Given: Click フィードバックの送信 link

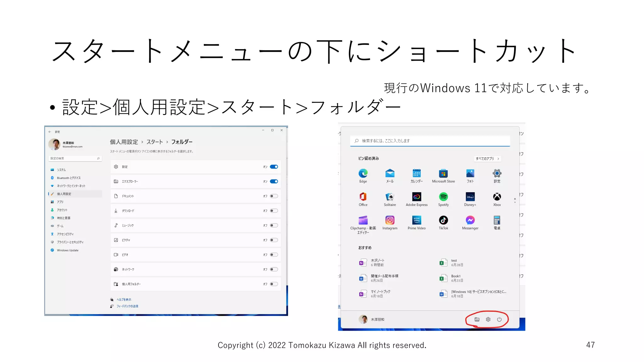Looking at the screenshot, I should coord(127,306).
